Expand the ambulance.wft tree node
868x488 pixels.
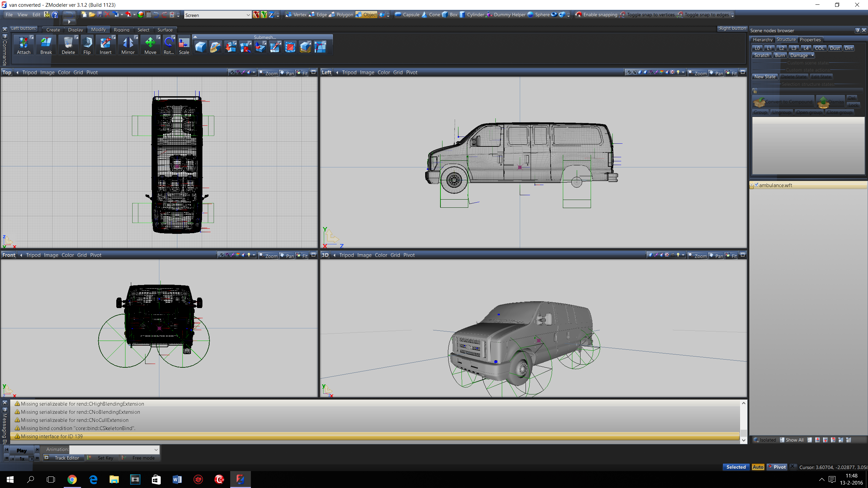point(752,185)
